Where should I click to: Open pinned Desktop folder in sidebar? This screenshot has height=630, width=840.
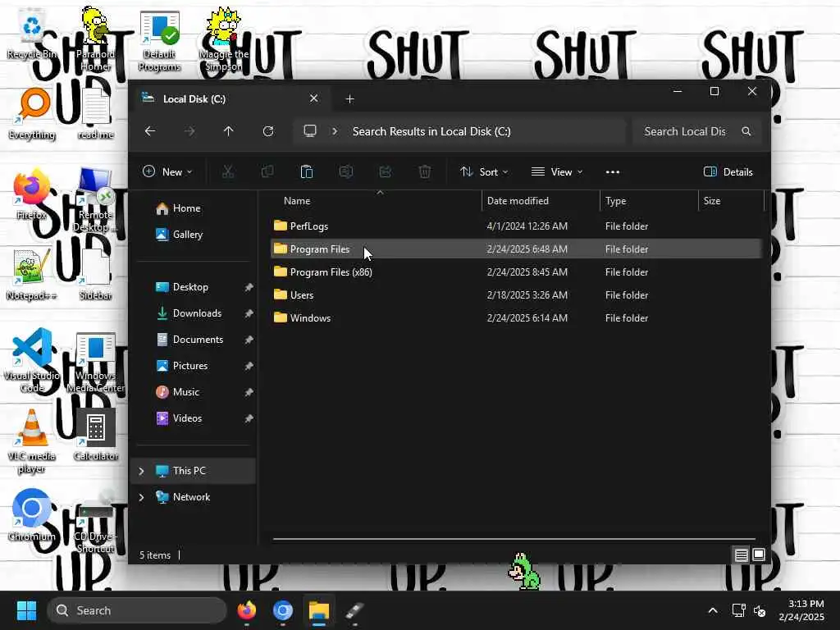point(193,287)
